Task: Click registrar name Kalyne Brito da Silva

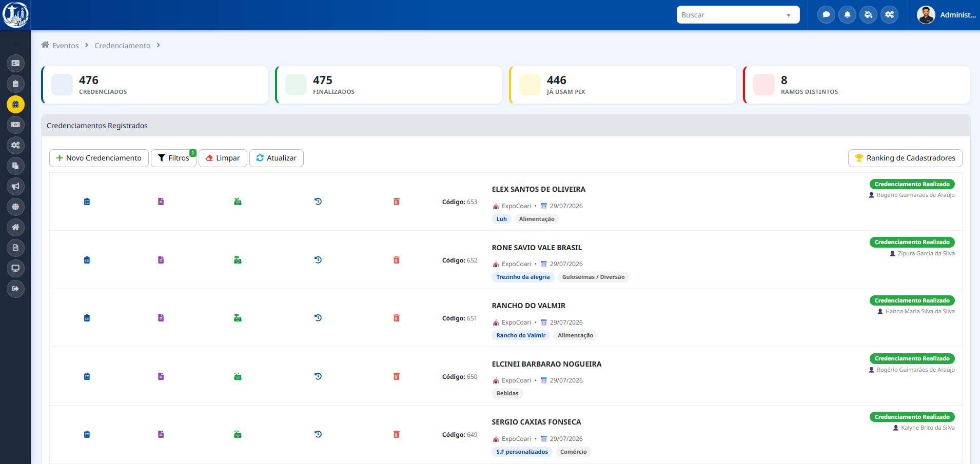Action: (928, 428)
